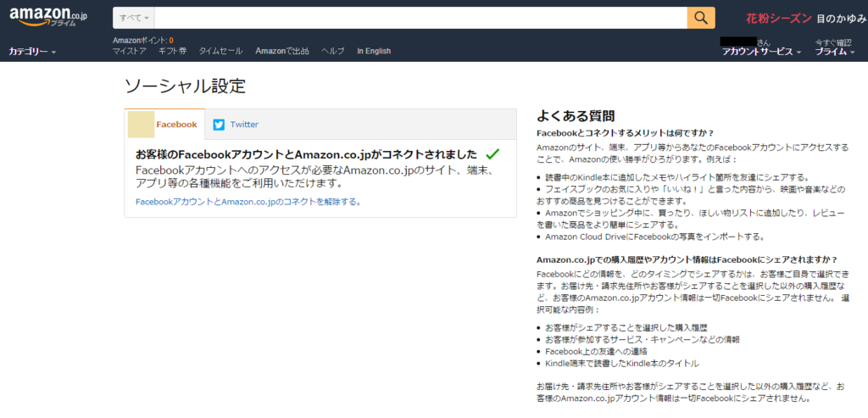
Task: Click the お客様のFacebookアカウントとAmazon.co.jpがコネクトされました message
Action: click(x=306, y=154)
